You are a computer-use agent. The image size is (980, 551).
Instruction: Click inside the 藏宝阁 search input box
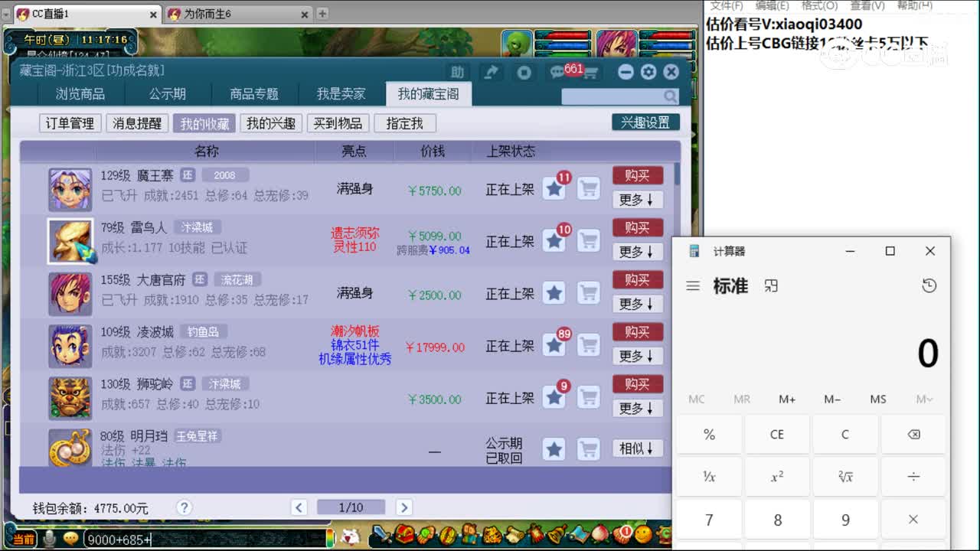612,96
